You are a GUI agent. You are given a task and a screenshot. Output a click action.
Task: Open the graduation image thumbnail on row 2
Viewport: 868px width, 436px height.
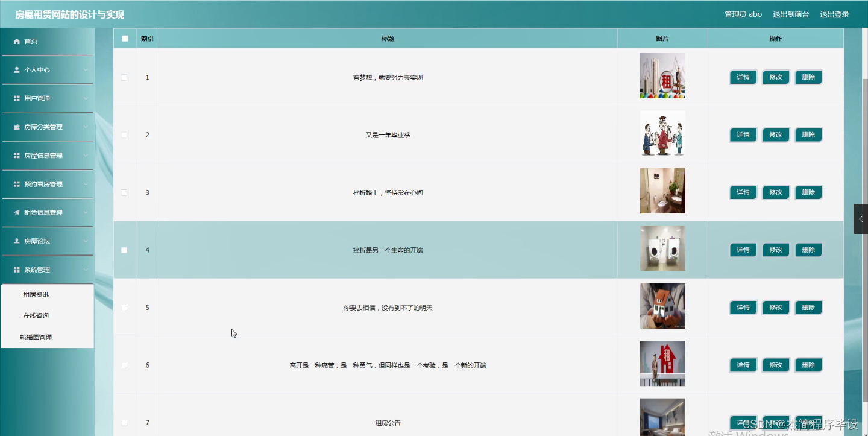662,133
